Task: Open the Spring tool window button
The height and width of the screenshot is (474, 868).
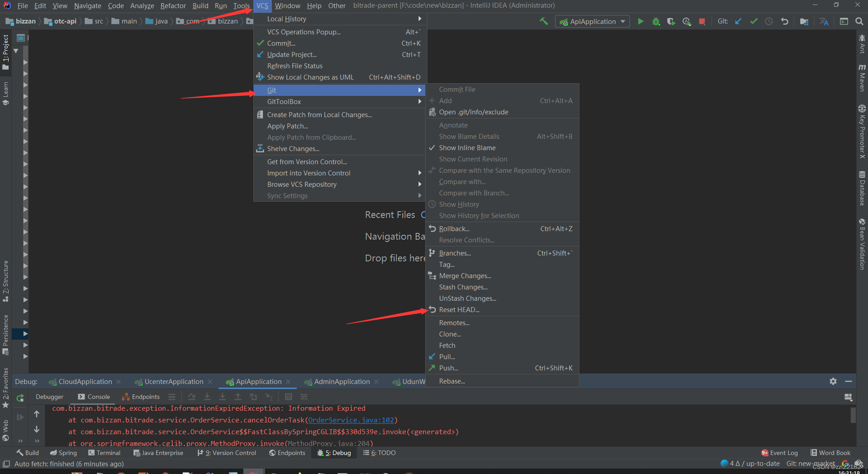Action: [x=63, y=453]
